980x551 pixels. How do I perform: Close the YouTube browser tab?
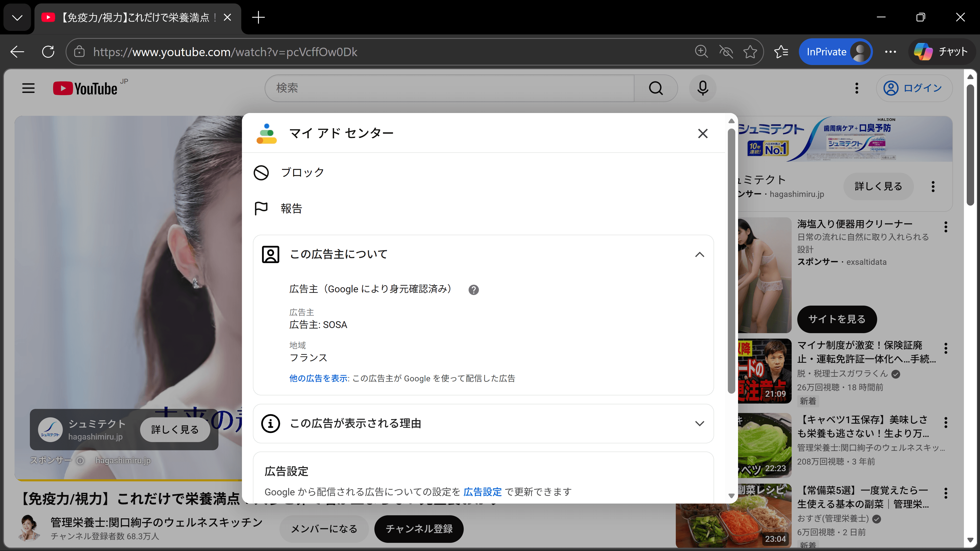227,18
